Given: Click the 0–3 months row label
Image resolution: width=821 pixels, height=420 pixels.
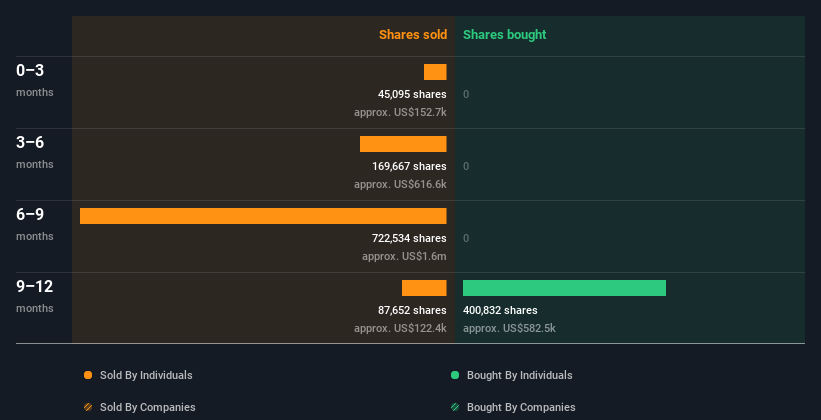Looking at the screenshot, I should [x=35, y=80].
